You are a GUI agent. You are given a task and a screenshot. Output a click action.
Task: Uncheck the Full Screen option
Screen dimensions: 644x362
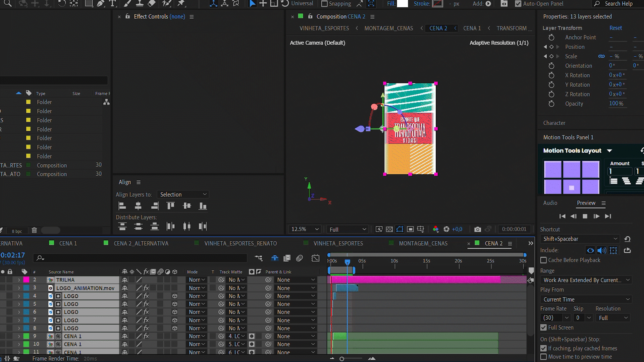tap(544, 327)
